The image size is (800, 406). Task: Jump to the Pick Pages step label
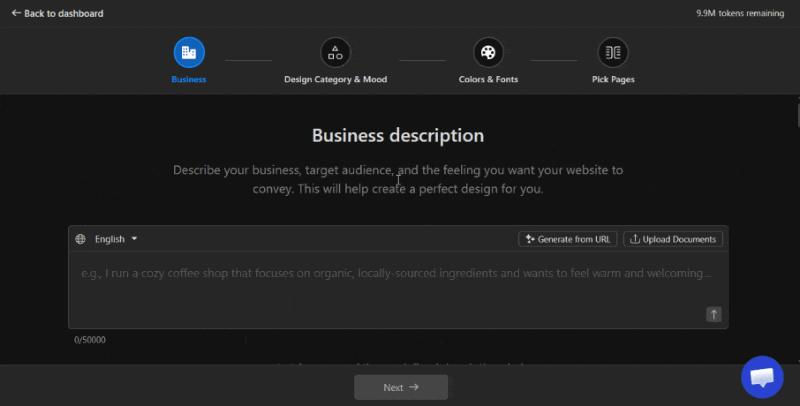click(x=612, y=79)
